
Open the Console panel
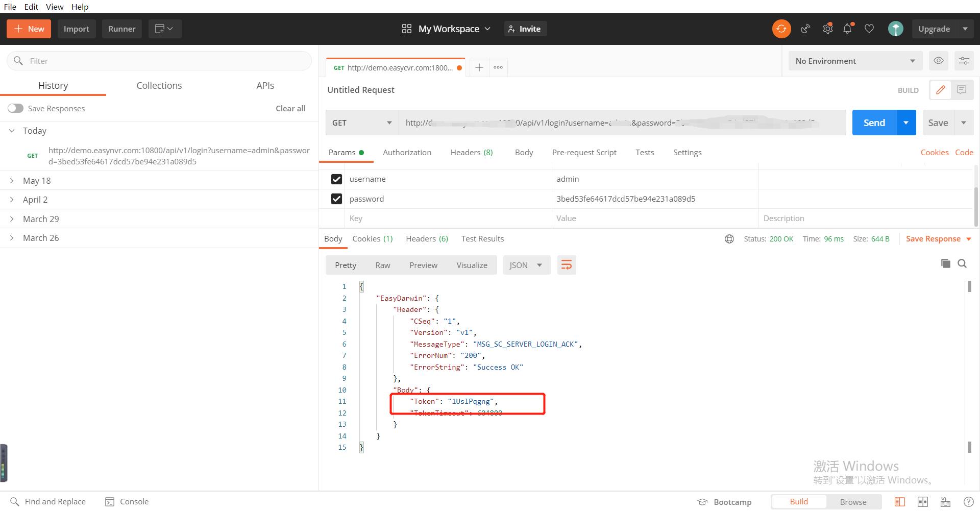tap(127, 502)
